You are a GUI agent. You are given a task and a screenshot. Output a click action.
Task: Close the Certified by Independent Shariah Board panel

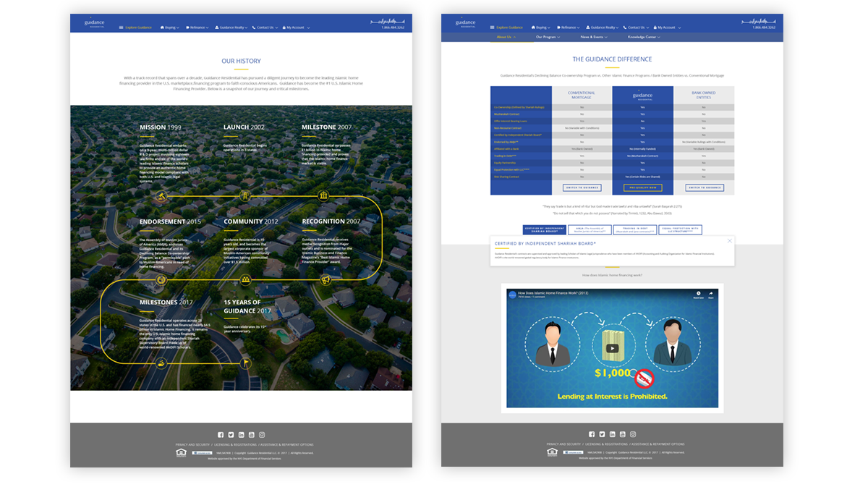click(729, 241)
